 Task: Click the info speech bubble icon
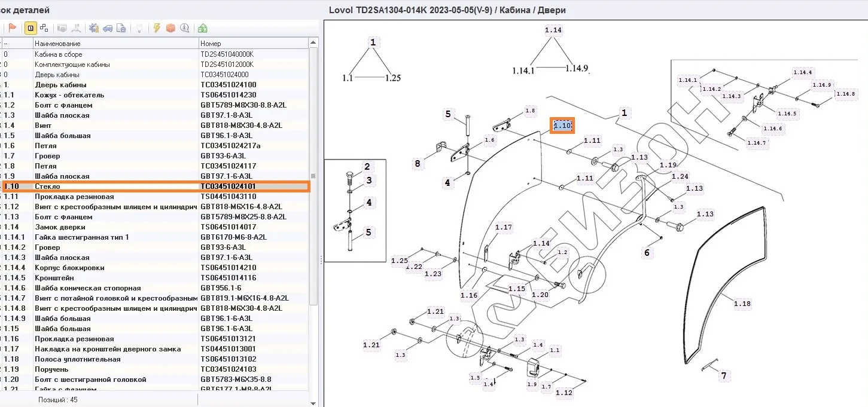click(x=184, y=28)
